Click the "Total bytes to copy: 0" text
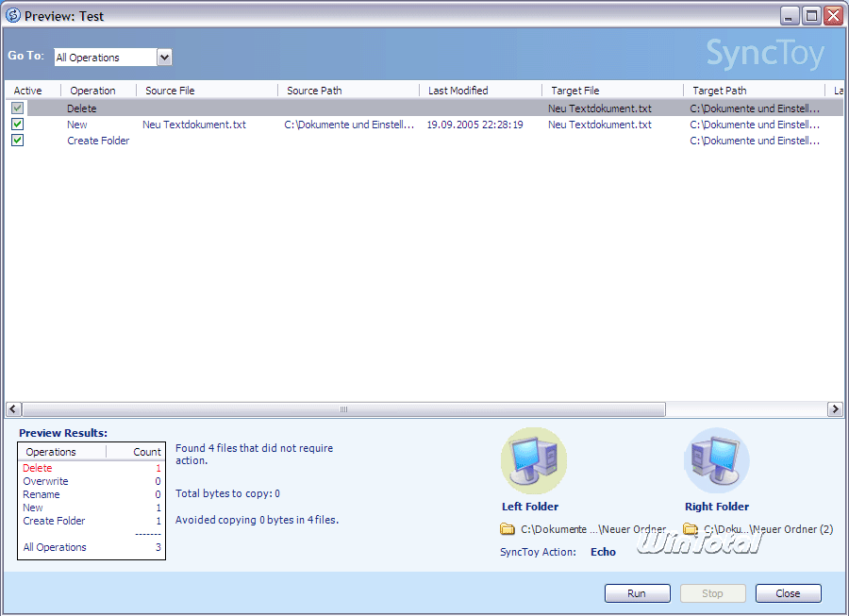849x616 pixels. coord(227,493)
